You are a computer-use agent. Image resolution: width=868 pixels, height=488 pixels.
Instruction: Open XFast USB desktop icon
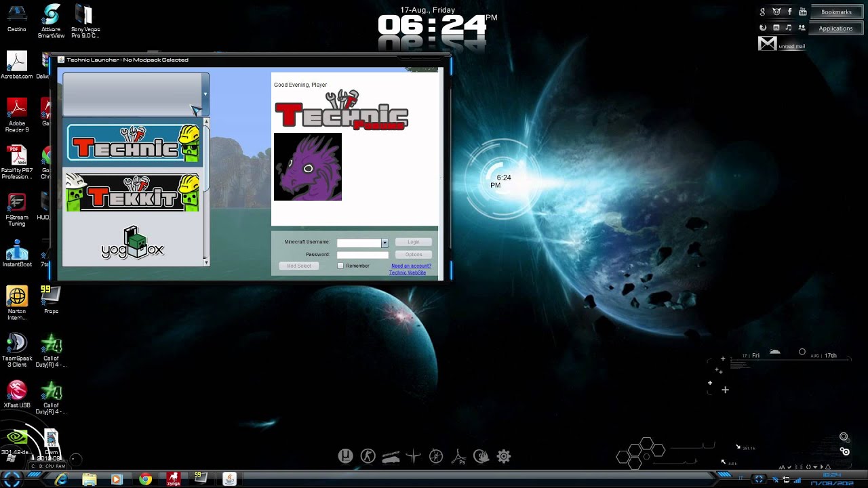pyautogui.click(x=16, y=394)
